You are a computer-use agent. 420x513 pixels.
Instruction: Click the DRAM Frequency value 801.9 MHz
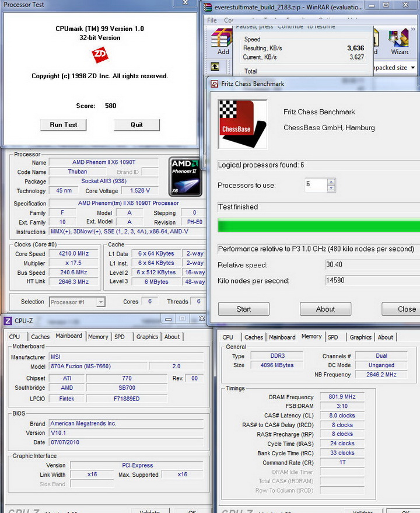tap(342, 397)
